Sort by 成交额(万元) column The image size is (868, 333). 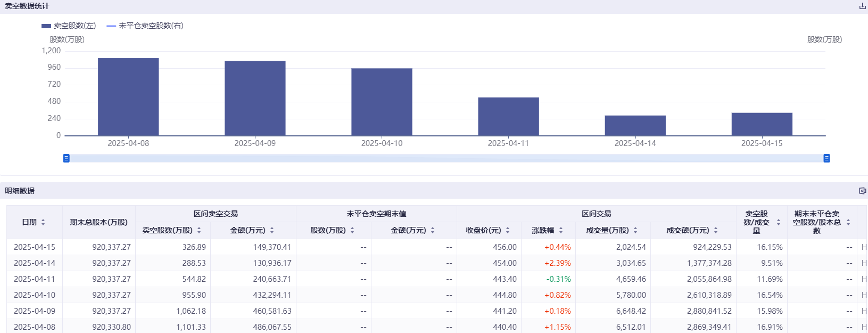[x=716, y=230]
